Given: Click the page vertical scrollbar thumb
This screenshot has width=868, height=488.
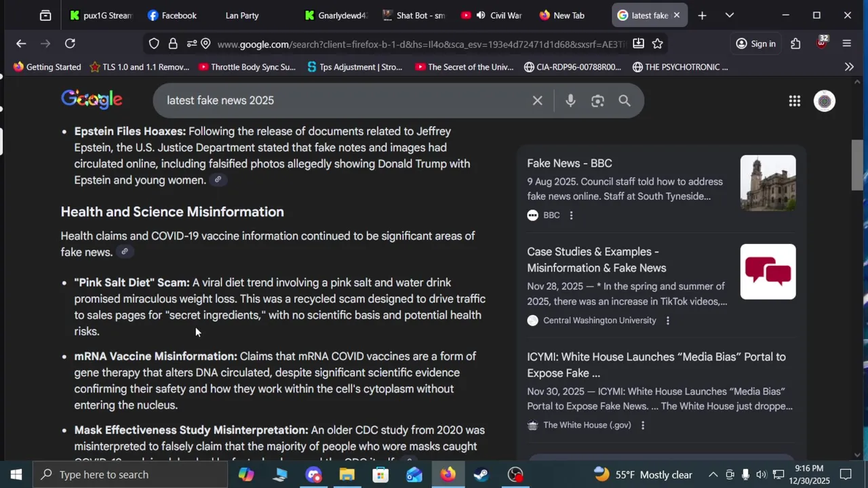Looking at the screenshot, I should (x=858, y=165).
